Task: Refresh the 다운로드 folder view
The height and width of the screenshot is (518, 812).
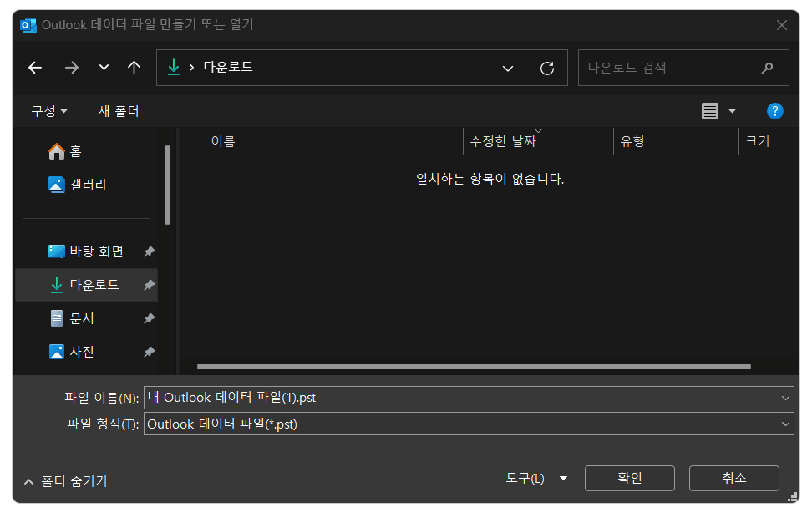Action: (547, 68)
